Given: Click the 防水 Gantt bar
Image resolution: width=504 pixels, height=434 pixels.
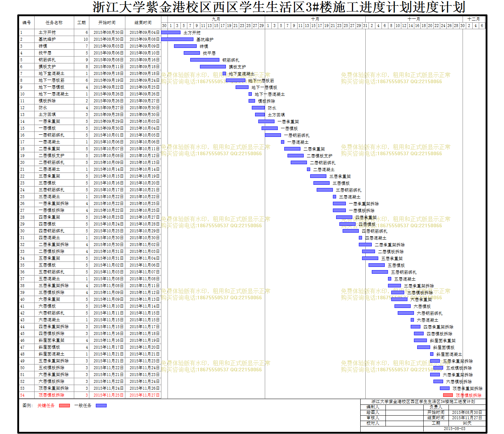Looking at the screenshot, I should coord(258,108).
